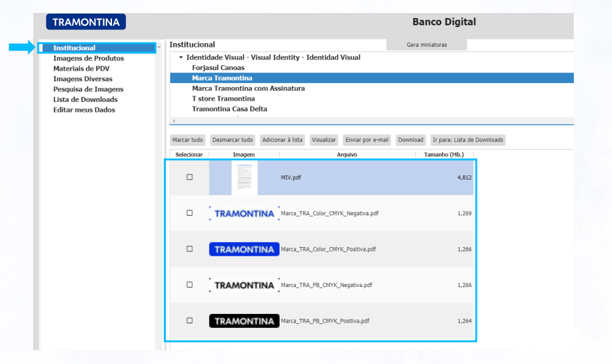Click Marcar tudo button
Viewport: 612px width, 364px height.
[x=188, y=139]
